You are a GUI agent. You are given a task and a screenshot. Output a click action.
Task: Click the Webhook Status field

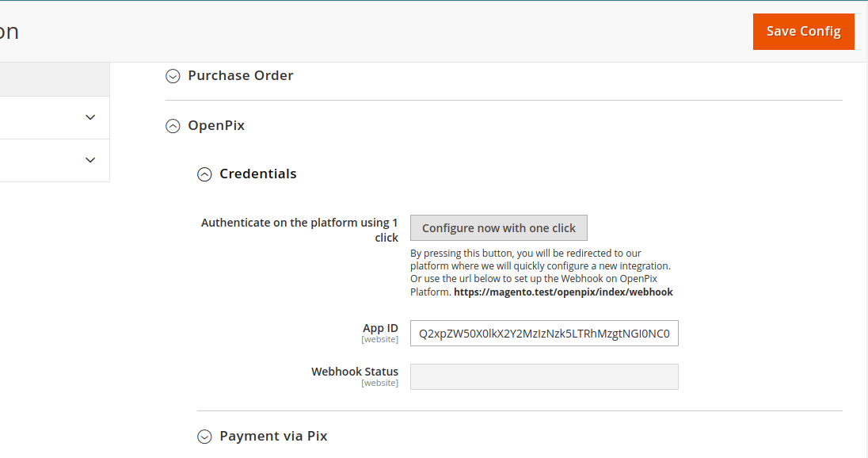click(544, 377)
